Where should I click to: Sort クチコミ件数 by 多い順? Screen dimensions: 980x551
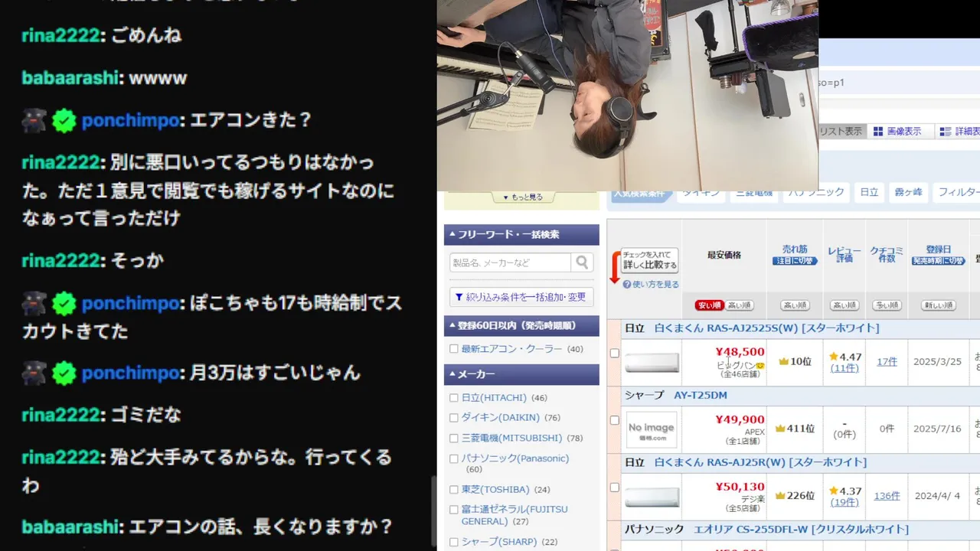click(887, 305)
